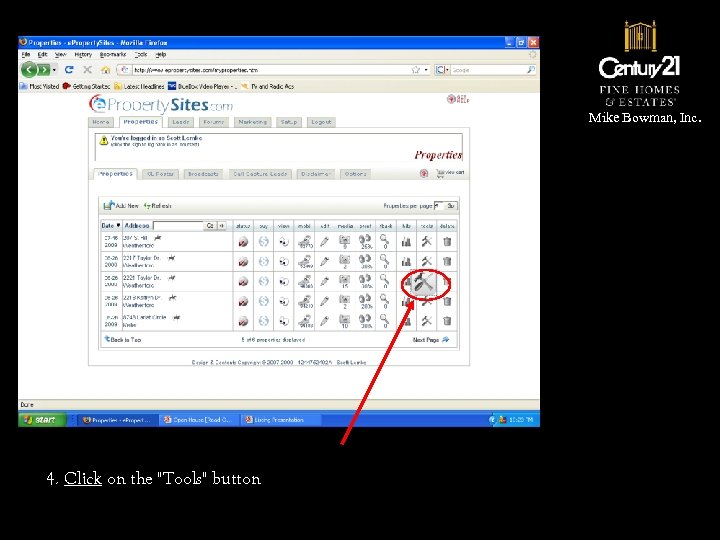Click the view eyes icon for 2217 Taylor Dr.
Image resolution: width=720 pixels, height=540 pixels.
pos(284,261)
